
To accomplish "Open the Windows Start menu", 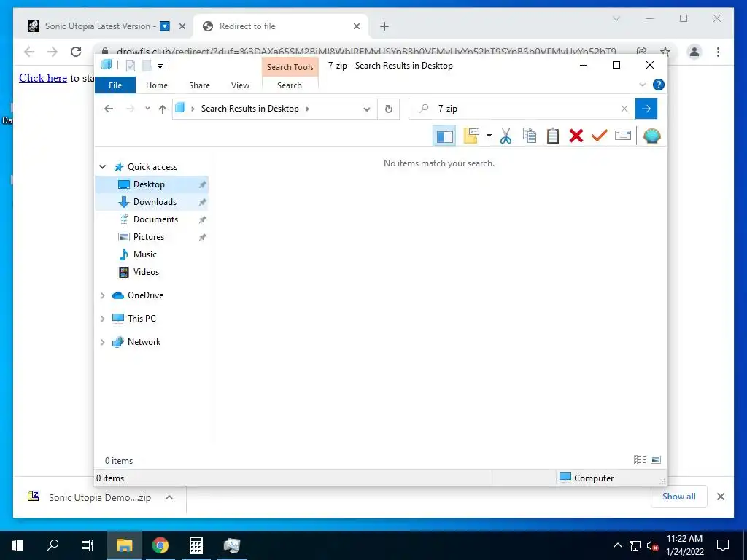I will pos(18,545).
